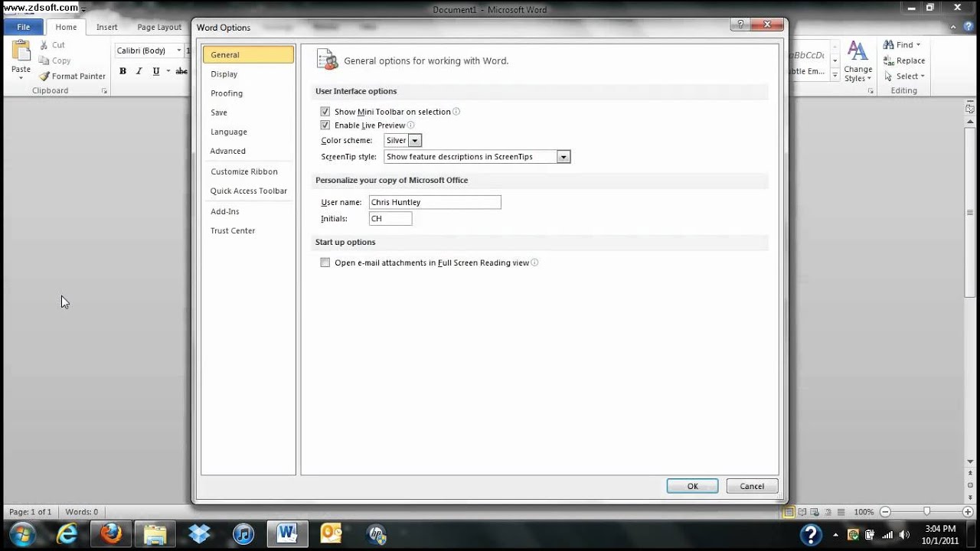This screenshot has width=980, height=551.
Task: Expand the Find dropdown arrow
Action: tap(918, 45)
